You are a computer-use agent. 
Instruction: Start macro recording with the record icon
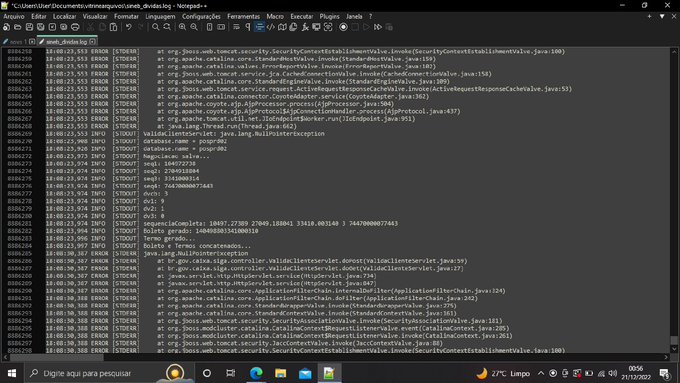(x=343, y=27)
